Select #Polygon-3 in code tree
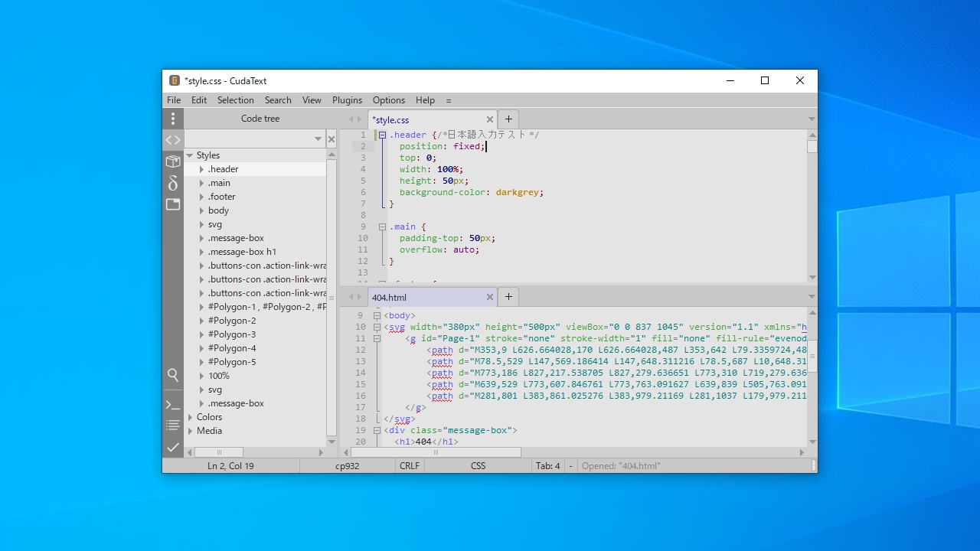 pyautogui.click(x=232, y=334)
